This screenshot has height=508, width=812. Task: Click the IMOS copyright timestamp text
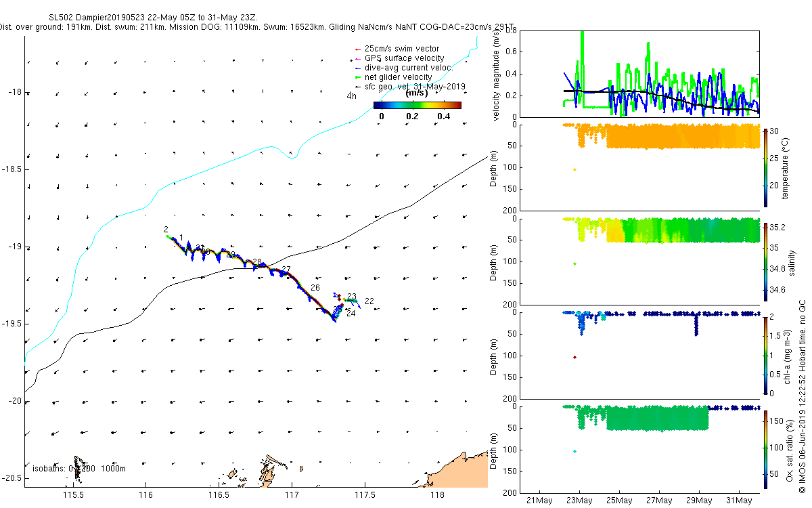802,396
